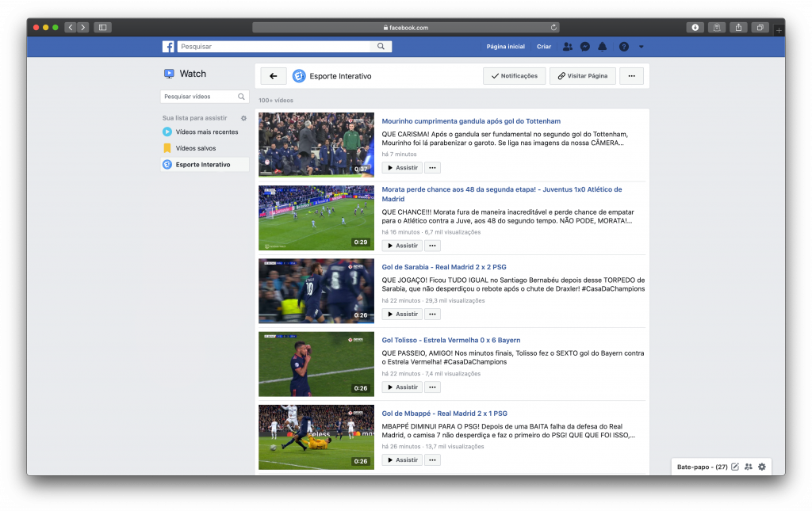Screen dimensions: 812x511
Task: Toggle Notificações button for the page
Action: coord(514,76)
